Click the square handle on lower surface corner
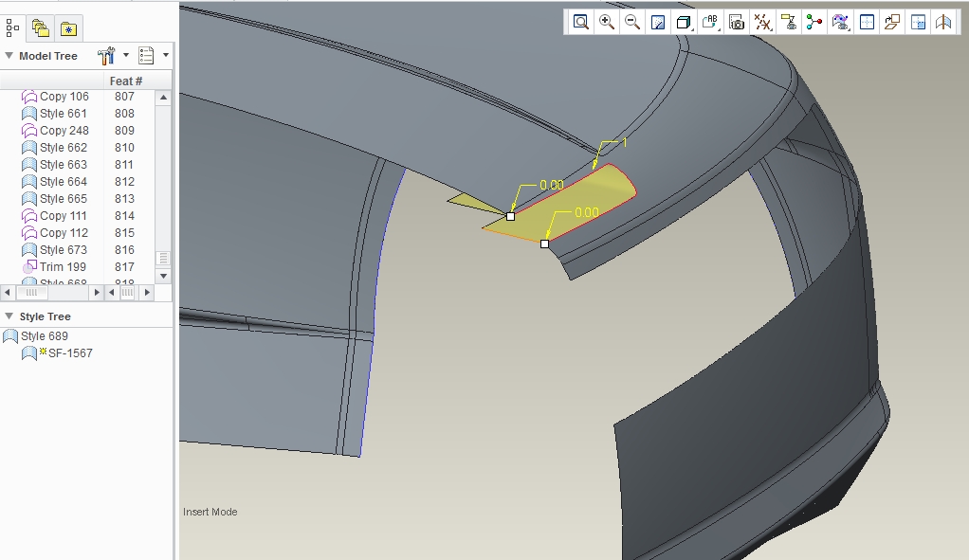969x560 pixels. (544, 244)
